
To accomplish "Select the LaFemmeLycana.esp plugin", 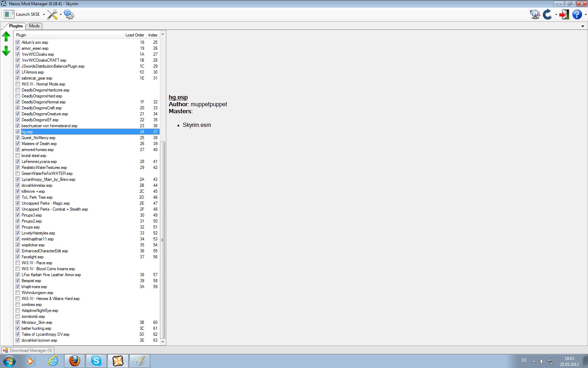I will (x=87, y=162).
